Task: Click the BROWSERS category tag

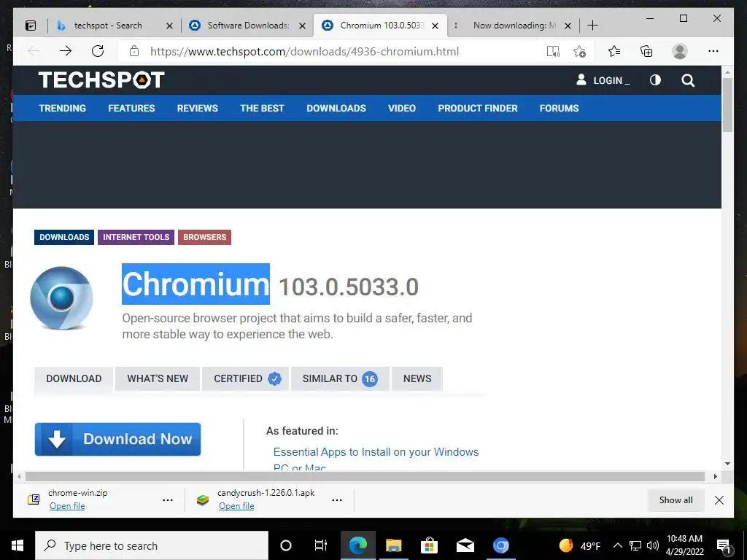Action: pyautogui.click(x=205, y=237)
